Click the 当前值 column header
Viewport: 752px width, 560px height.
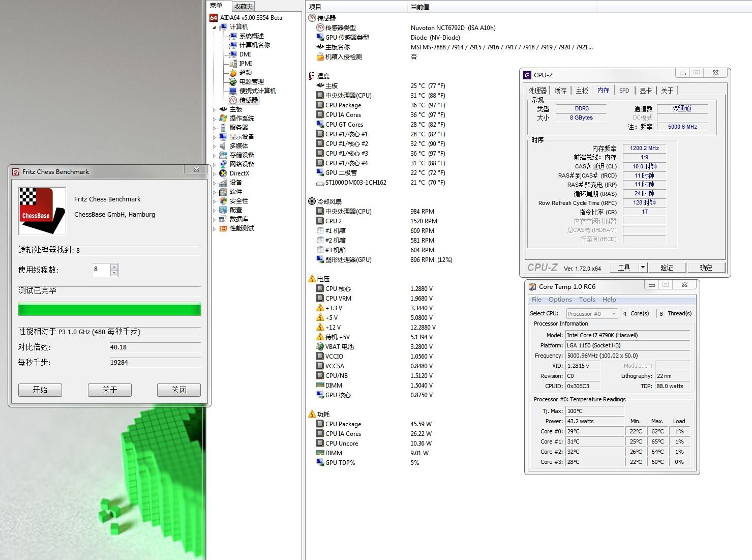(x=502, y=7)
